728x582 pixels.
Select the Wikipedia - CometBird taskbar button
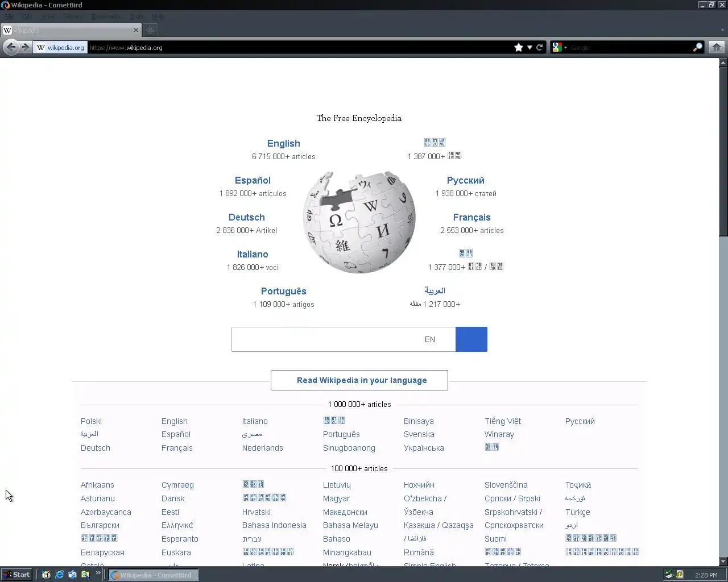click(154, 575)
